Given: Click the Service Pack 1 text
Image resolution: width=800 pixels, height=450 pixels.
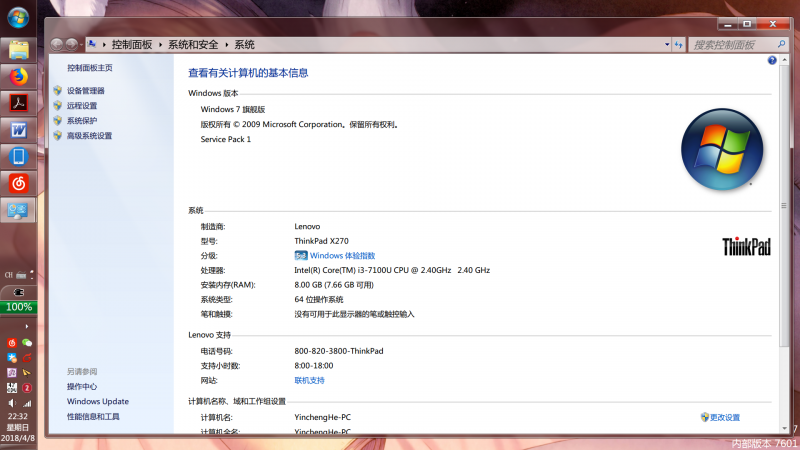Looking at the screenshot, I should pos(226,139).
